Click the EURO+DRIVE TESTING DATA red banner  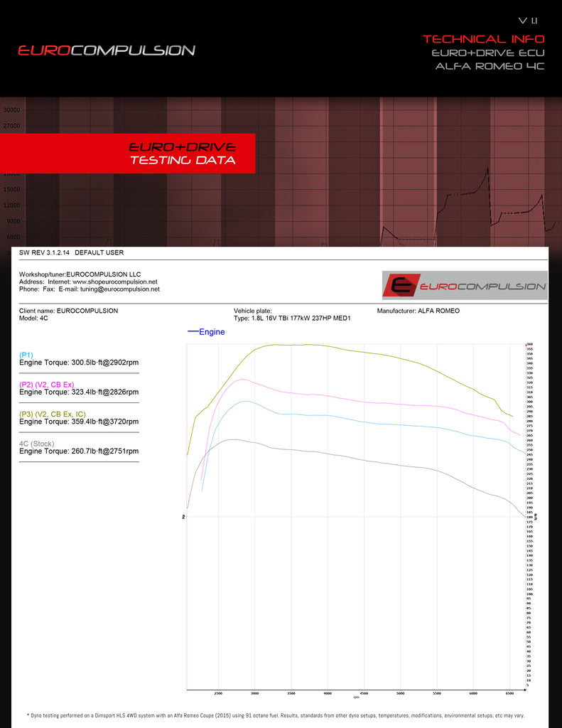tap(182, 154)
